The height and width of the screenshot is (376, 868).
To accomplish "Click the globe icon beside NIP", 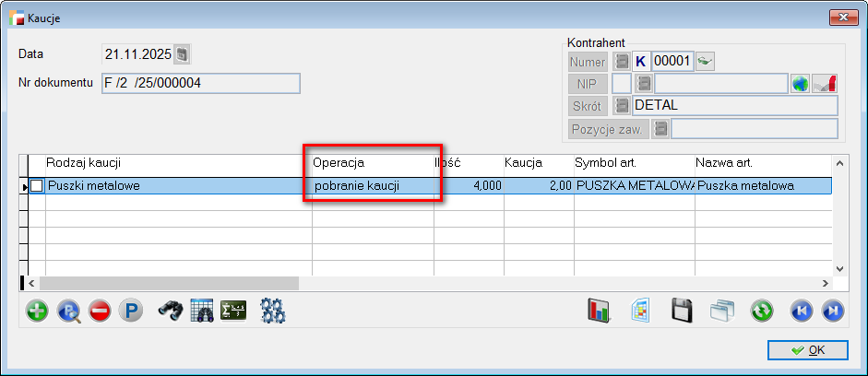I will tap(800, 84).
